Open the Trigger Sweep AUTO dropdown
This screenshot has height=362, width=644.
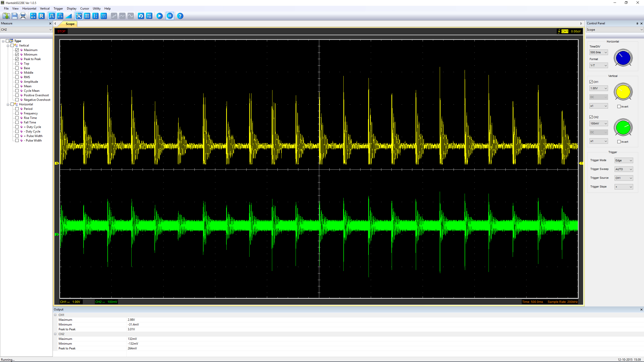click(624, 169)
